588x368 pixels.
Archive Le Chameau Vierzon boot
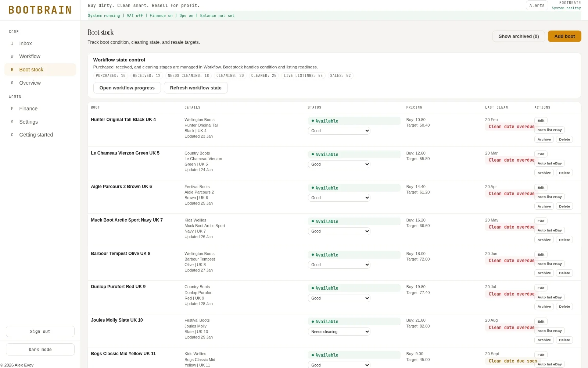pos(544,173)
